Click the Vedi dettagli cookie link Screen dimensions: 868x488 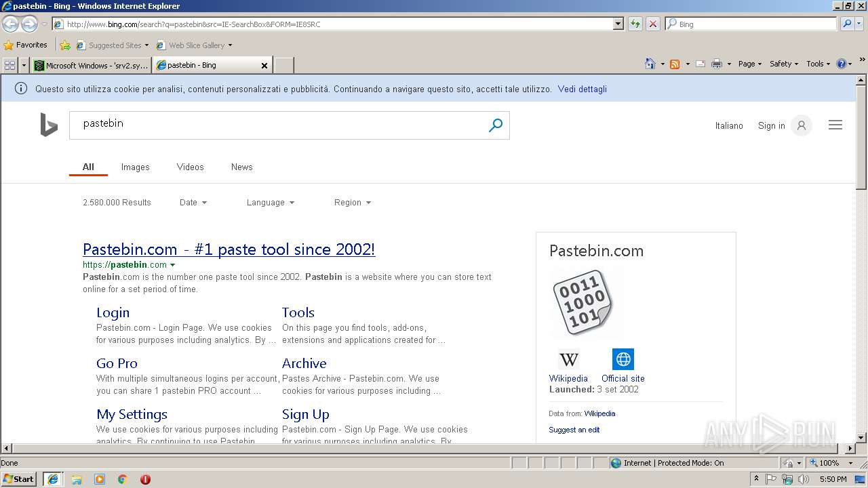[x=583, y=89]
